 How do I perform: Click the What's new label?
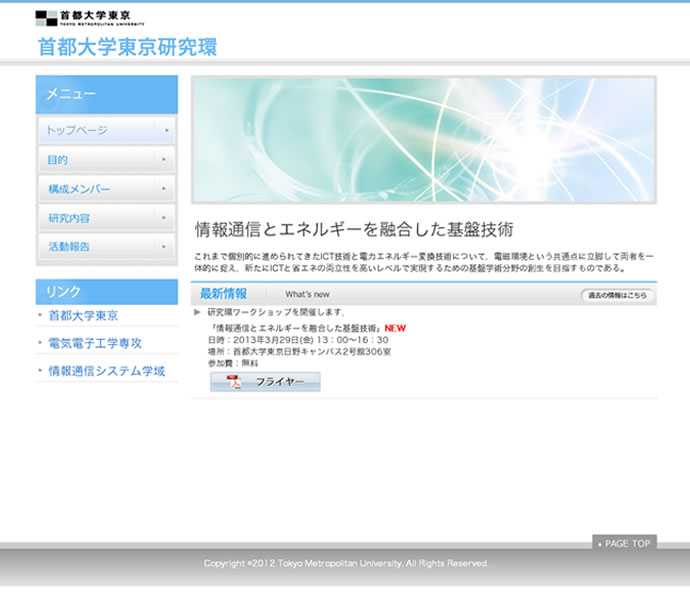pos(307,294)
